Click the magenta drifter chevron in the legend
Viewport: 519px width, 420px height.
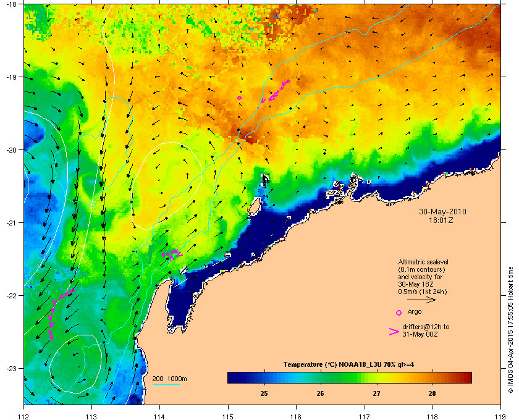pyautogui.click(x=394, y=332)
